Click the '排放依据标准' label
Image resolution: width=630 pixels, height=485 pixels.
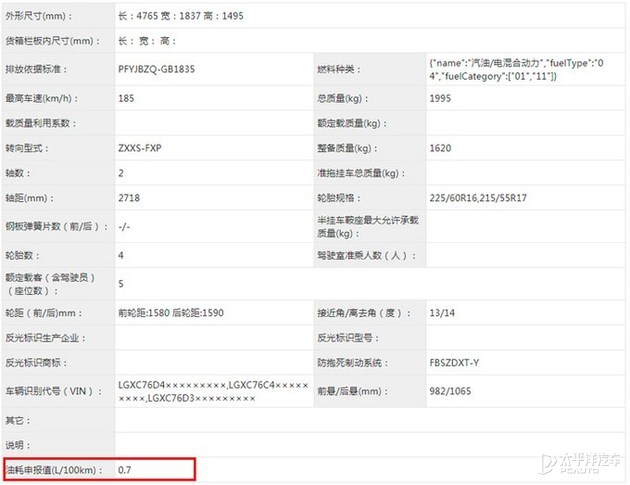click(37, 69)
